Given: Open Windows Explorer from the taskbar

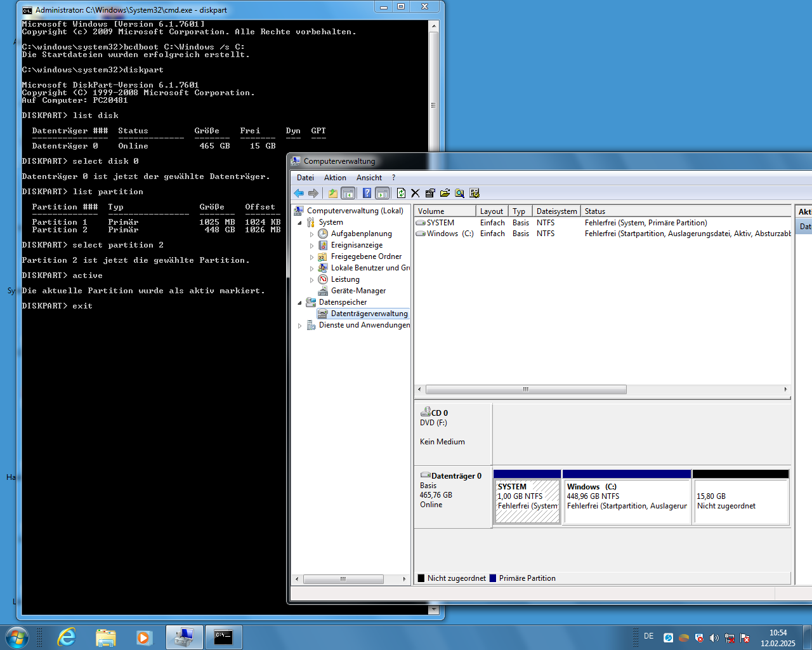Looking at the screenshot, I should [x=106, y=637].
